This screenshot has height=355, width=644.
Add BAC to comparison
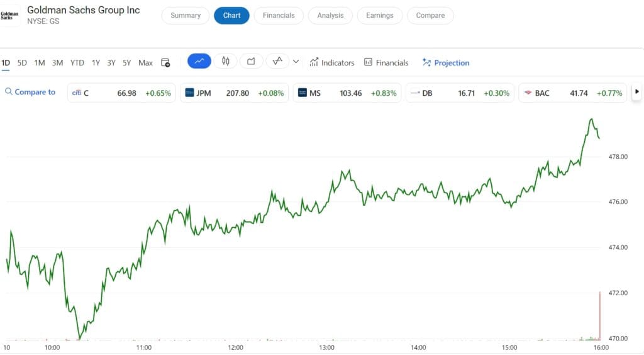coord(573,93)
